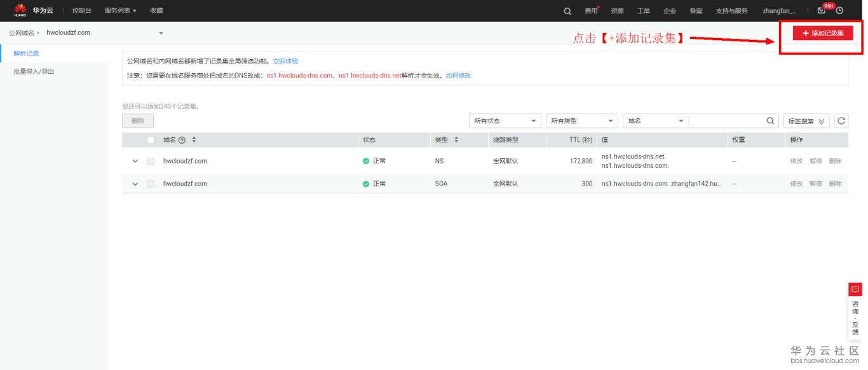
Task: Click the 立即体验 link
Action: [x=285, y=61]
